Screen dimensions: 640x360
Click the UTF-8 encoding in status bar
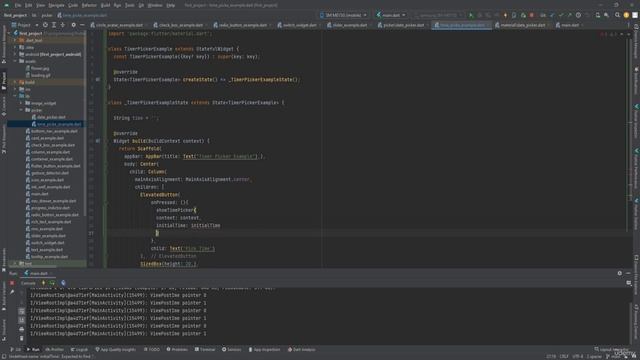coord(578,356)
